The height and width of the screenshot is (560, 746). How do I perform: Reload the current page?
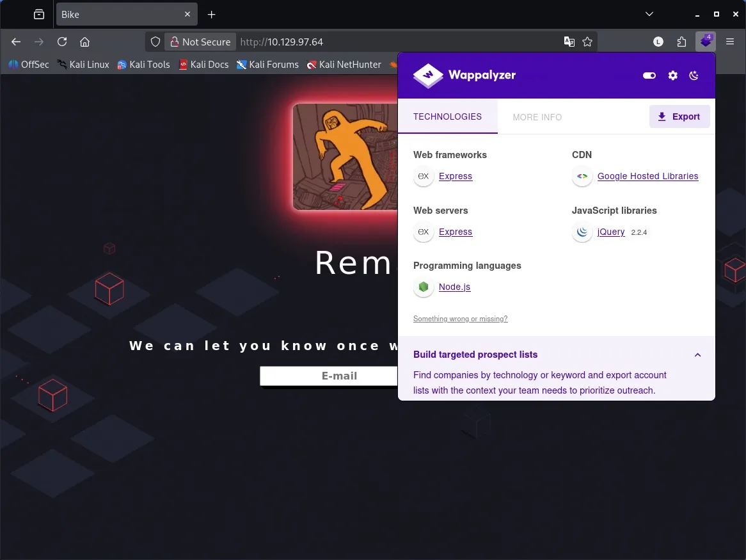(62, 42)
